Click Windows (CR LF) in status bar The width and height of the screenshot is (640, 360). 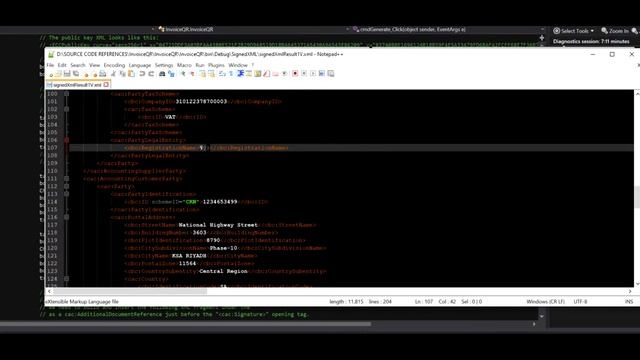(x=545, y=302)
